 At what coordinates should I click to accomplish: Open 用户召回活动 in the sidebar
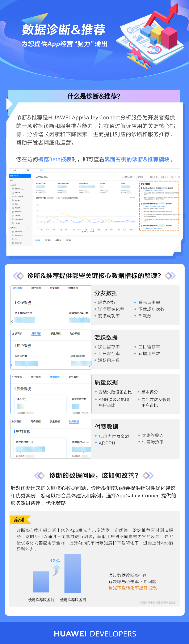(x=17, y=236)
